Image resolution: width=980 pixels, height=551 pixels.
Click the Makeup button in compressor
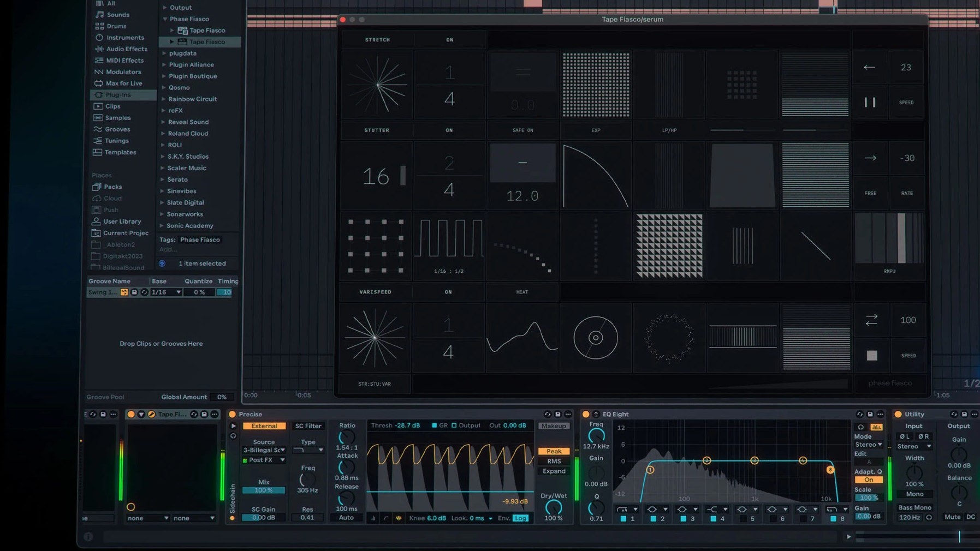tap(554, 426)
